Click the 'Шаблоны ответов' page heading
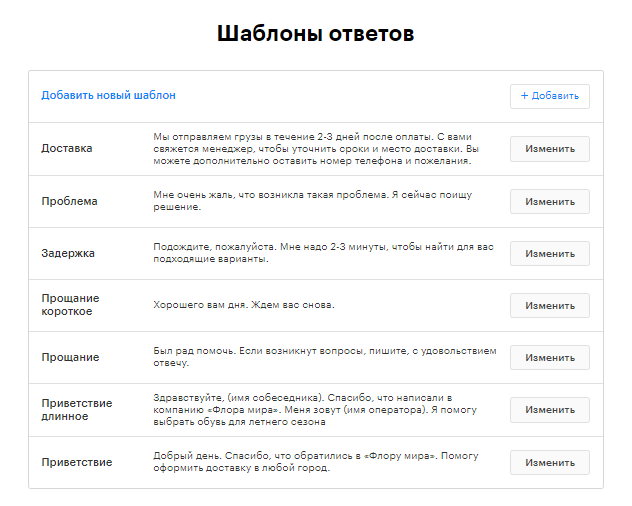Screen dimensions: 632x506 click(x=316, y=33)
